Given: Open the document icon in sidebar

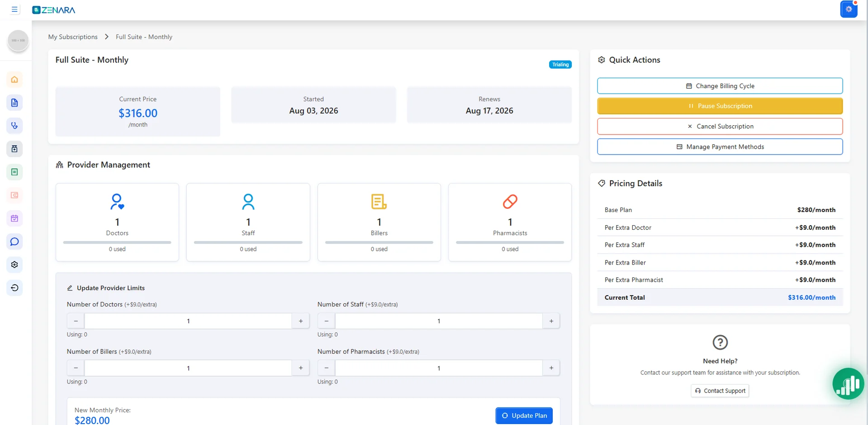Looking at the screenshot, I should [14, 103].
